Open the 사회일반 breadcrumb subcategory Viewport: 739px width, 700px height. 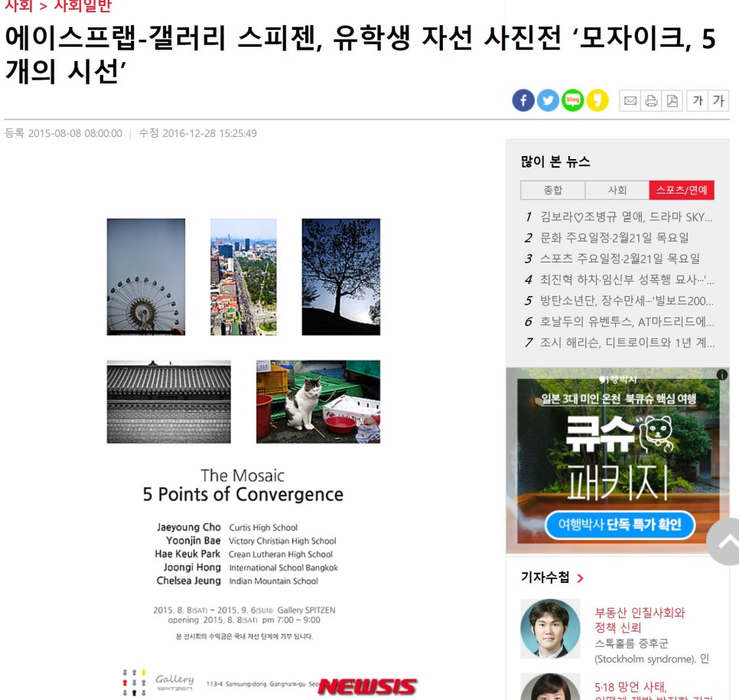click(83, 5)
